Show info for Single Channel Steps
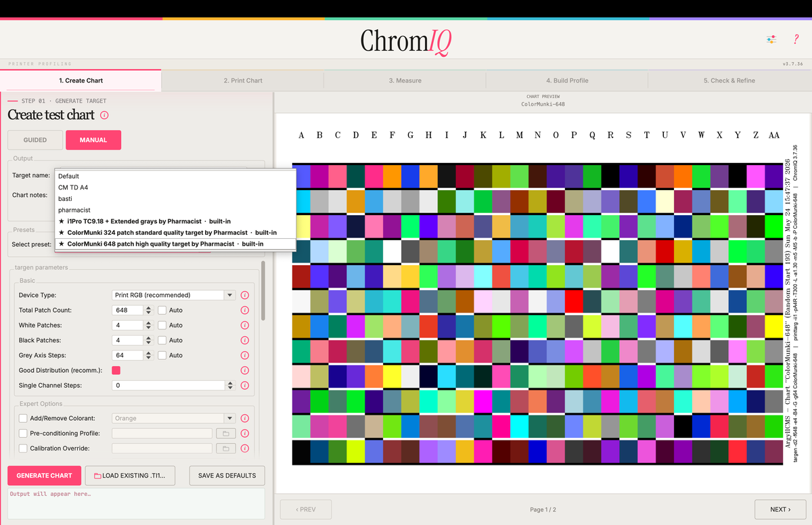 [245, 385]
